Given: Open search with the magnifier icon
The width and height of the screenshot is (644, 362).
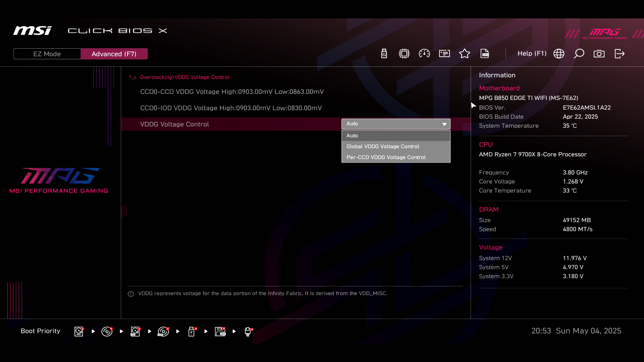Looking at the screenshot, I should pos(579,54).
